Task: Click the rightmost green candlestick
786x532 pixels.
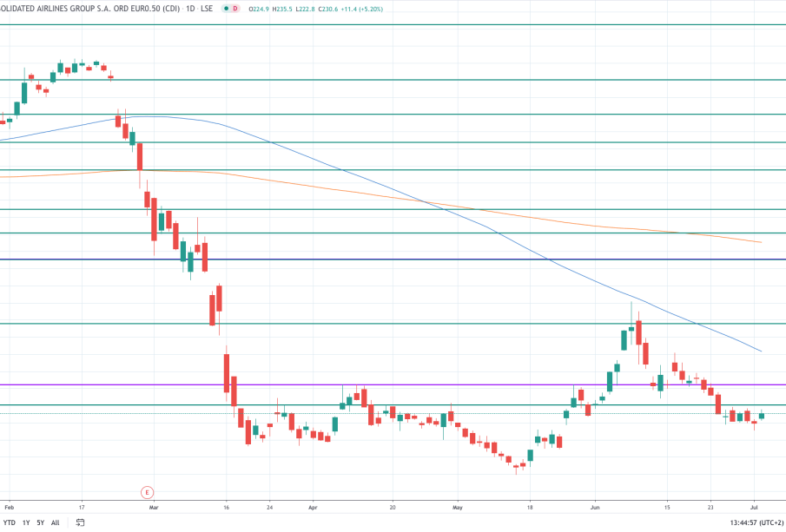Action: (762, 416)
